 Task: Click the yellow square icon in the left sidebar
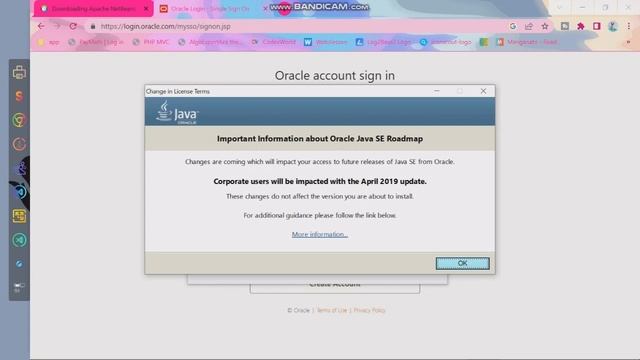[19, 216]
